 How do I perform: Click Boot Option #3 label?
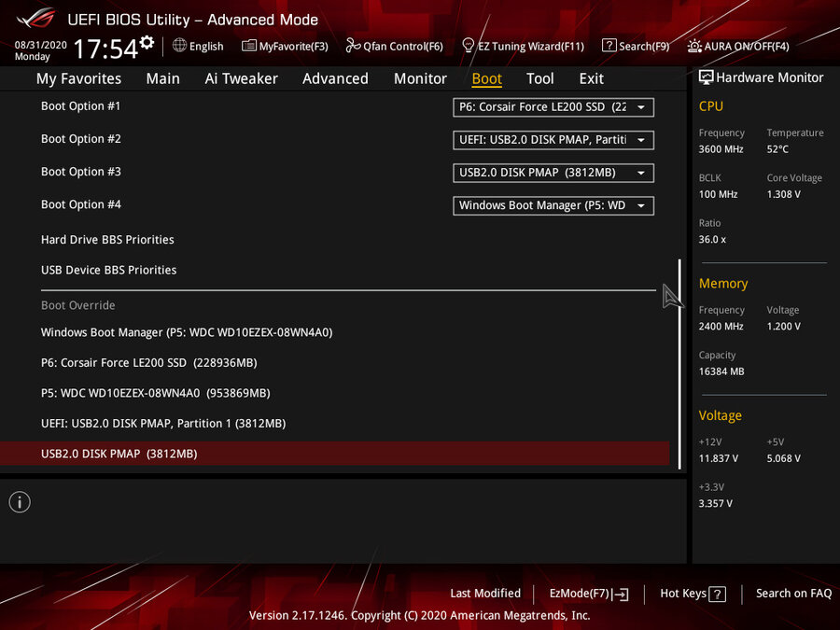tap(81, 172)
